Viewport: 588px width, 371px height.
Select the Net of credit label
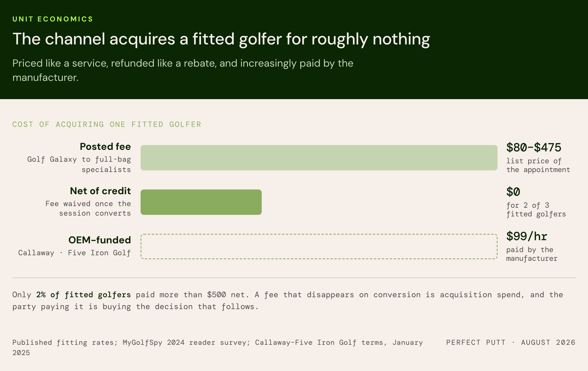coord(100,191)
